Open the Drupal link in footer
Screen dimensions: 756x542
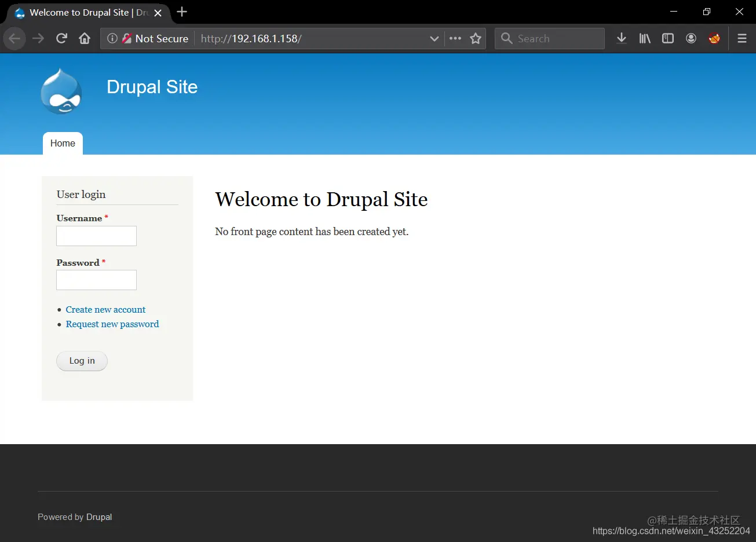(99, 517)
